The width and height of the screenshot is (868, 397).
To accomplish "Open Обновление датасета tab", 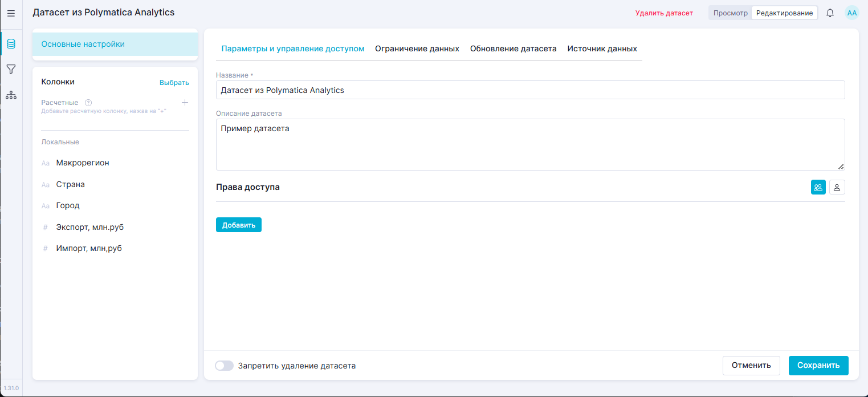I will tap(513, 49).
